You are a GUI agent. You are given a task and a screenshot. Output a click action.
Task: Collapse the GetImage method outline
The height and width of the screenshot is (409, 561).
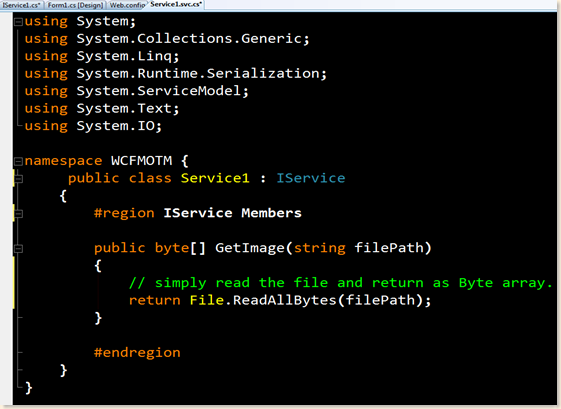(x=19, y=249)
